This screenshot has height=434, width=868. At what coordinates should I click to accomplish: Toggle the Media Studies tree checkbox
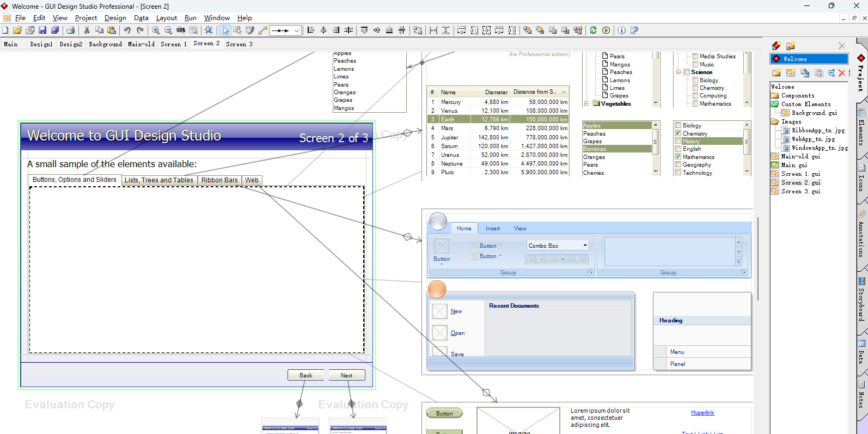(x=695, y=56)
